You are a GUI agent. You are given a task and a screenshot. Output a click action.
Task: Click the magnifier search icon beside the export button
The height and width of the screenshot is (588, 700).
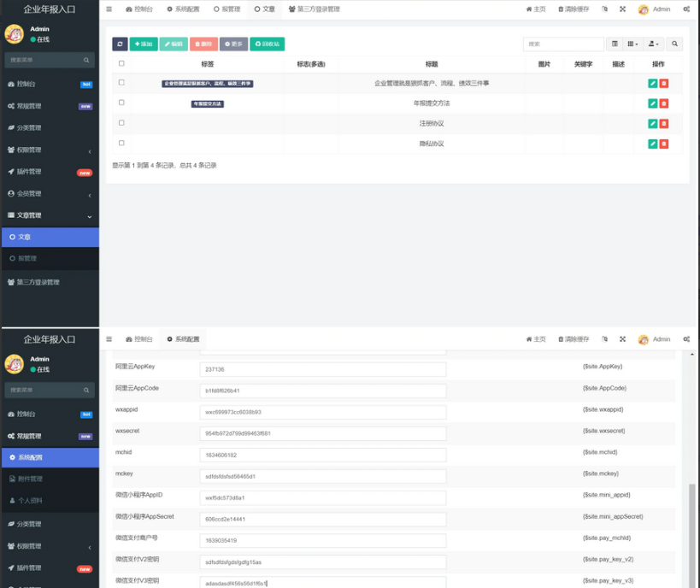tap(674, 44)
